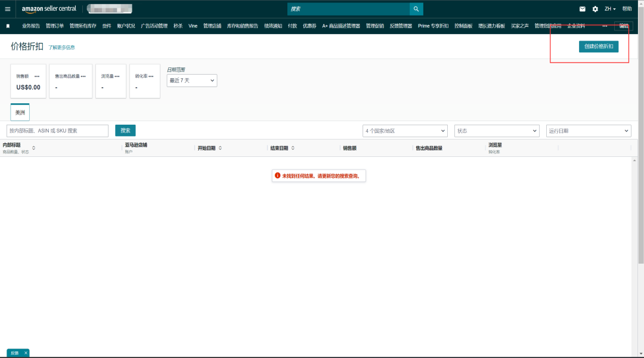The height and width of the screenshot is (358, 644).
Task: Sort by 内部标题 column
Action: (x=33, y=148)
